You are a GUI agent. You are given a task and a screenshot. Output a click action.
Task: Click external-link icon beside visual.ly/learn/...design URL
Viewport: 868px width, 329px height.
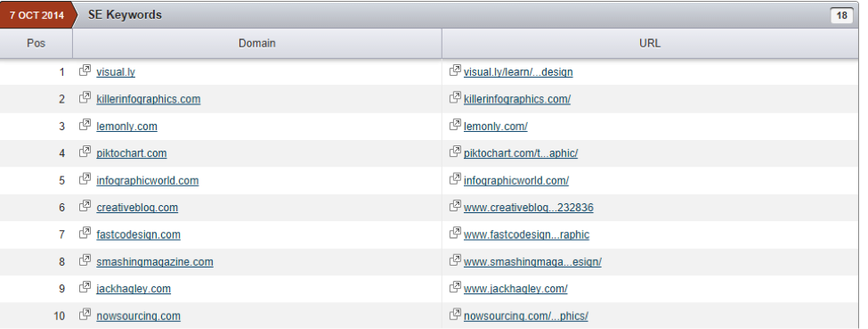tap(455, 70)
